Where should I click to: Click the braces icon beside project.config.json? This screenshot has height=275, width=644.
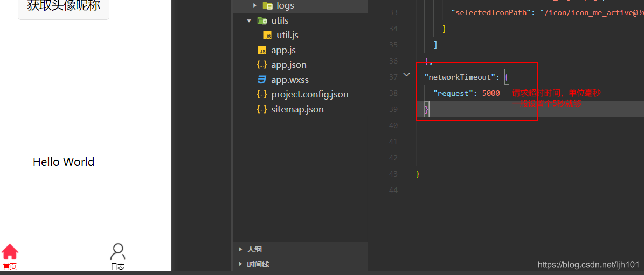point(261,94)
